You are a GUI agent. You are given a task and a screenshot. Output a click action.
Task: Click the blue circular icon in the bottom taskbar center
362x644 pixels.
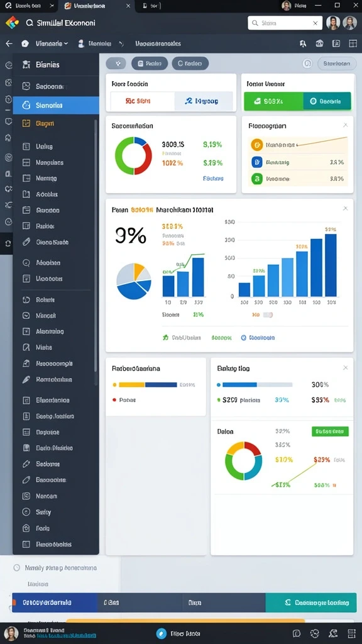(162, 634)
